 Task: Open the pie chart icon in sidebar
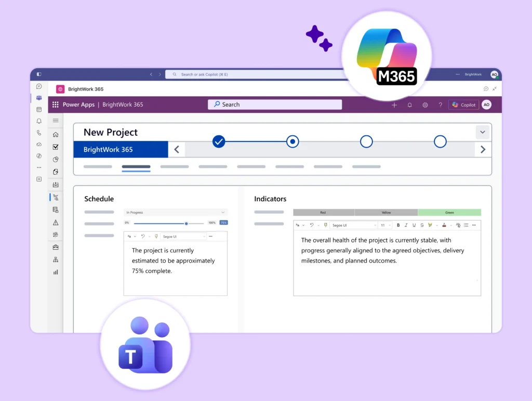[56, 159]
